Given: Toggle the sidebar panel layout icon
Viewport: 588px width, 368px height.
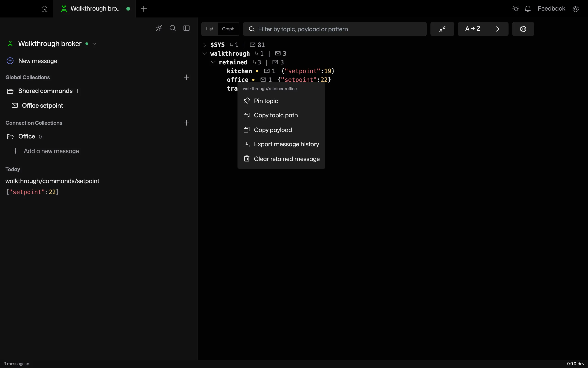Looking at the screenshot, I should click(187, 28).
